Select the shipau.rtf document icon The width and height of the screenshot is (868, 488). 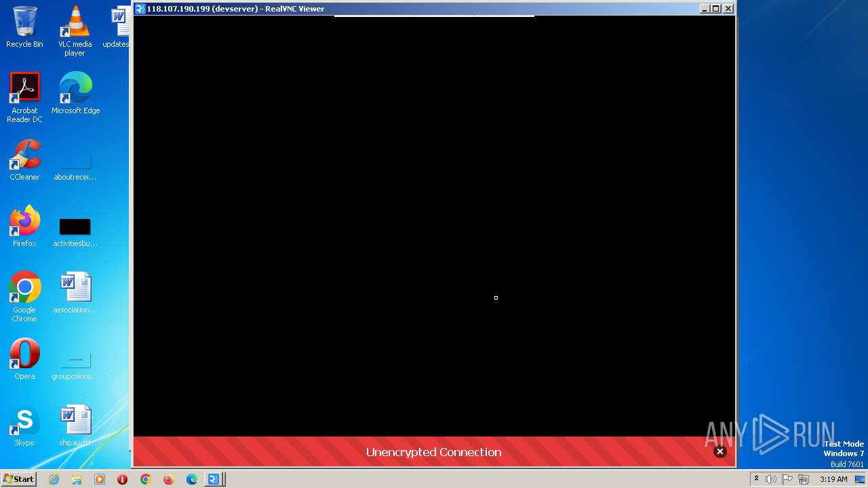pyautogui.click(x=75, y=426)
